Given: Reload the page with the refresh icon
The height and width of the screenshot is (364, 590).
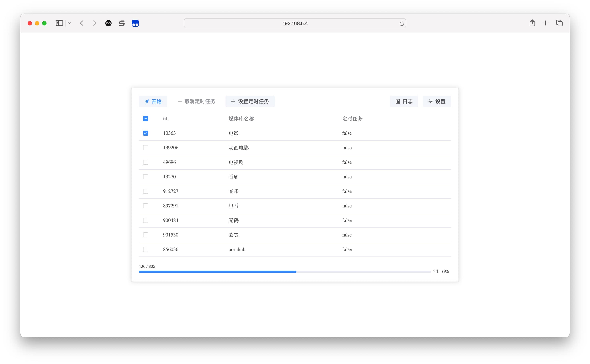Looking at the screenshot, I should 401,23.
